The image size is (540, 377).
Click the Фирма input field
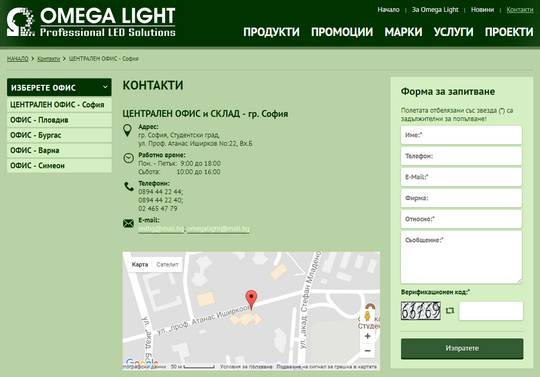coord(461,198)
